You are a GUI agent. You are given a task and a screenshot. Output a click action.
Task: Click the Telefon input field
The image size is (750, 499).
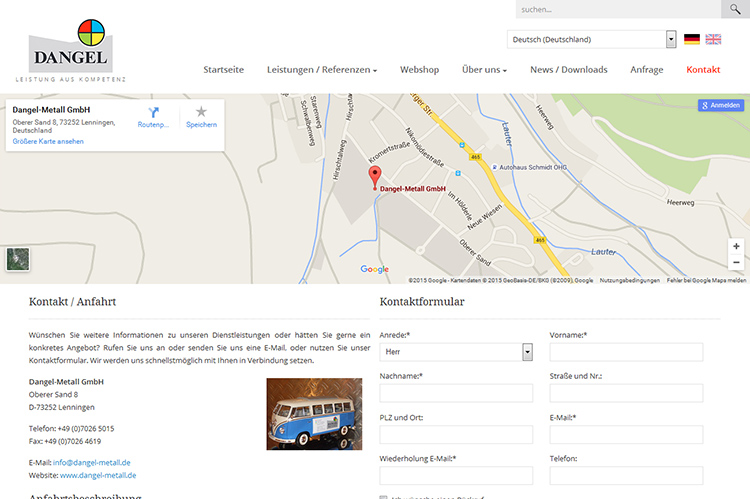click(626, 476)
